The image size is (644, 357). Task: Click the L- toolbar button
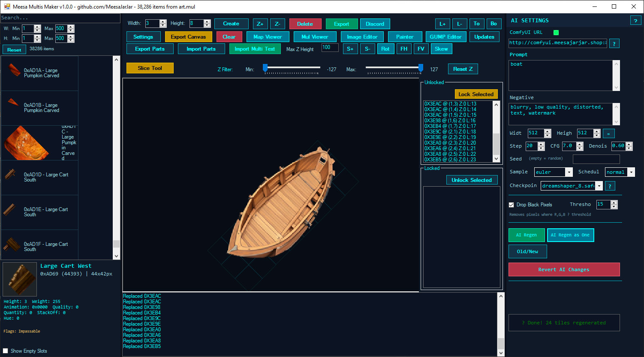pyautogui.click(x=460, y=24)
